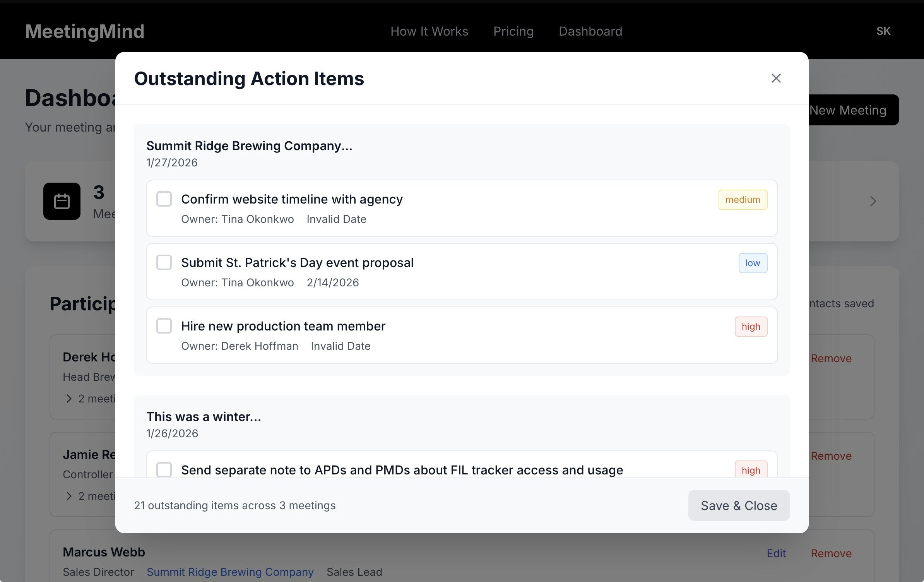This screenshot has height=582, width=924.
Task: Navigate to Dashboard in top nav
Action: pyautogui.click(x=590, y=31)
